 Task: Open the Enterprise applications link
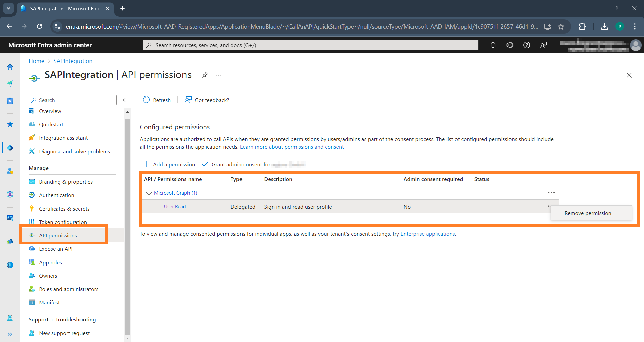coord(428,234)
